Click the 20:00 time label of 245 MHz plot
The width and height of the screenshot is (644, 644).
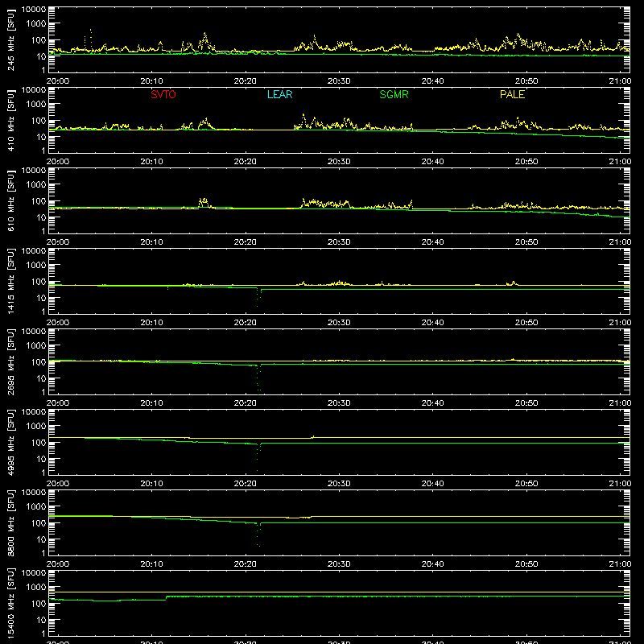[57, 81]
